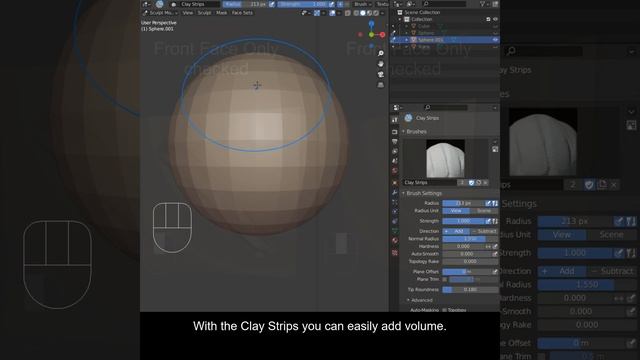Switch to rendered viewport shading
The height and width of the screenshot is (360, 640).
click(376, 13)
